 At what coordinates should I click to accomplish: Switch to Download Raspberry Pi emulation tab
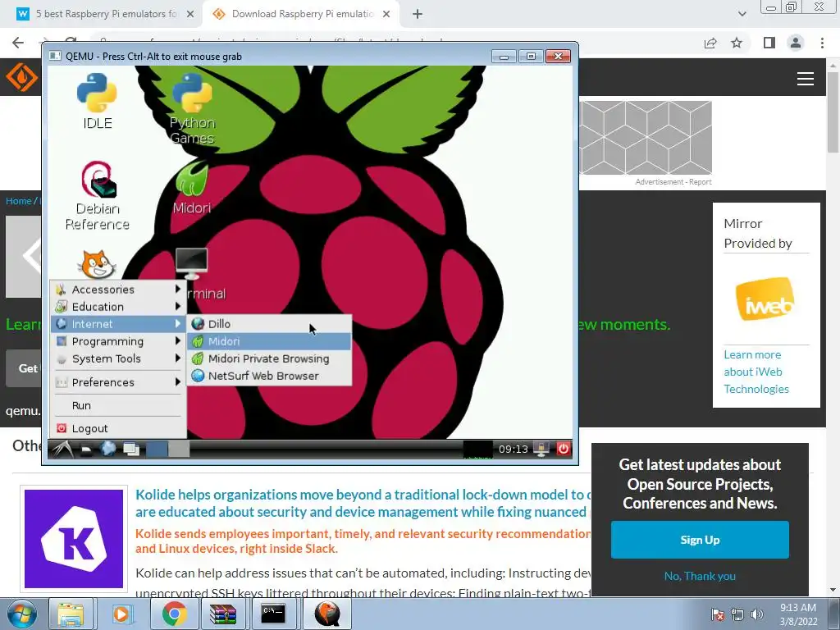303,14
